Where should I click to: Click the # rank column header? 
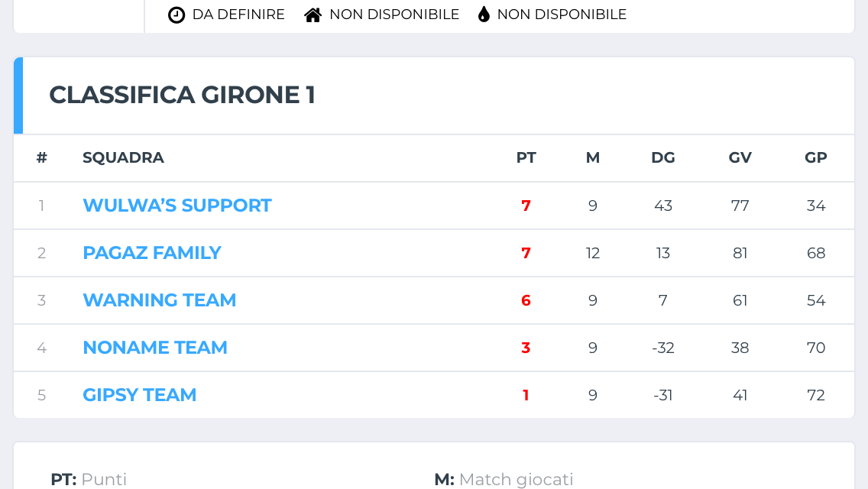tap(42, 158)
